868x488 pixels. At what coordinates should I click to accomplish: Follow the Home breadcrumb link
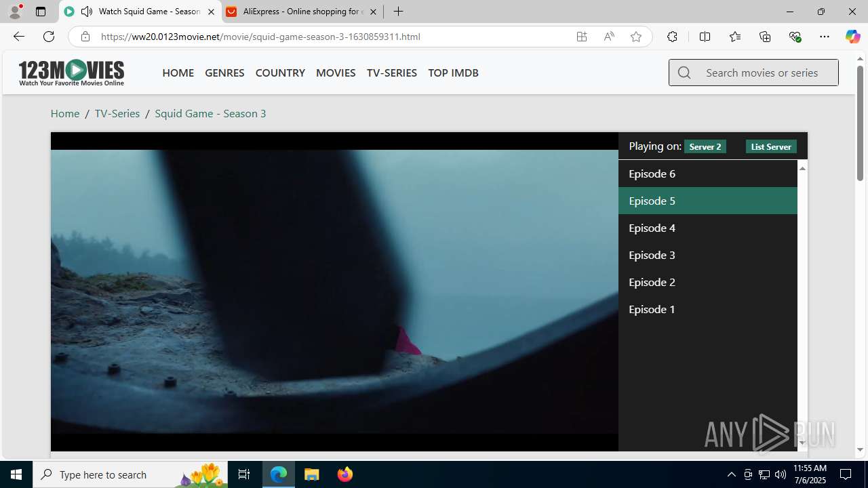pos(65,113)
